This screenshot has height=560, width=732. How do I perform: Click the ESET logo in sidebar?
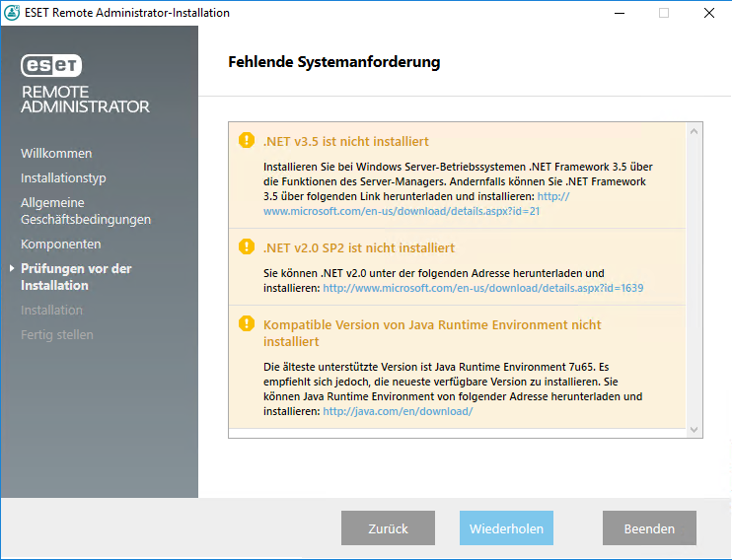point(51,65)
